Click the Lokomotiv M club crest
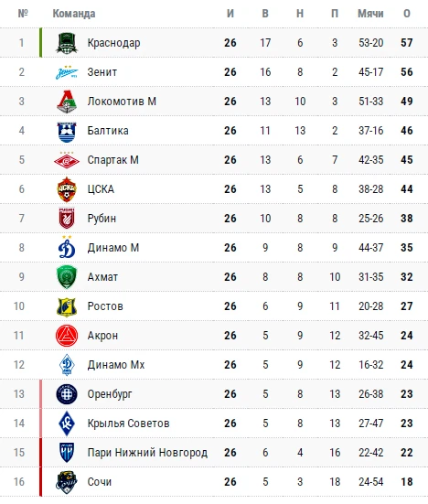The image size is (428, 504). pos(67,102)
